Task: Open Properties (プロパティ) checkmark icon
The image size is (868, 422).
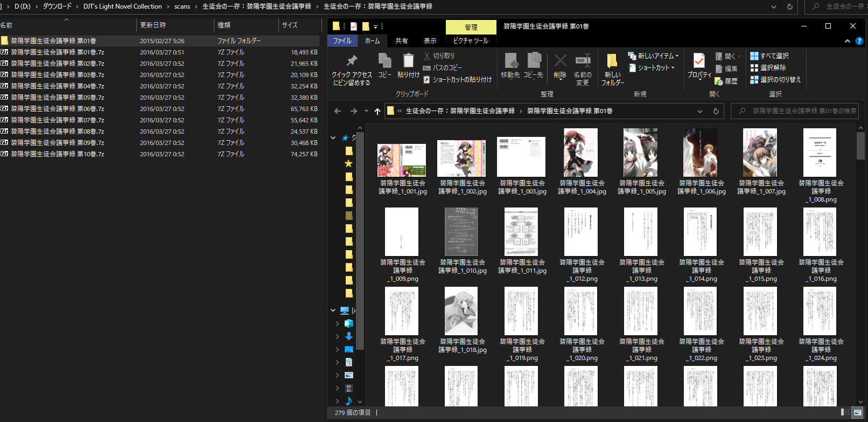Action: 699,61
